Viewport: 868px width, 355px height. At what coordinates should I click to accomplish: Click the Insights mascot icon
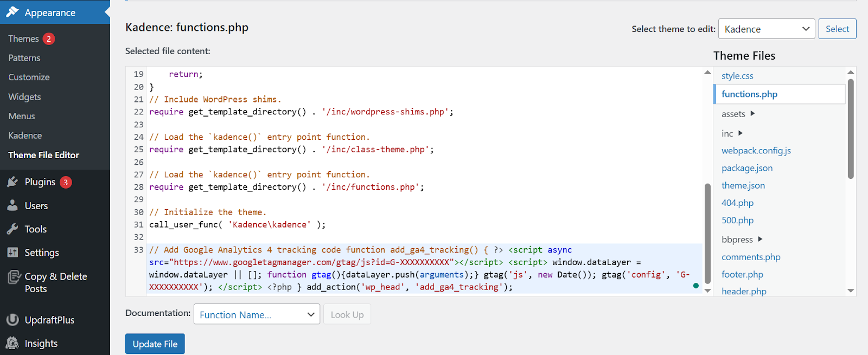(12, 343)
